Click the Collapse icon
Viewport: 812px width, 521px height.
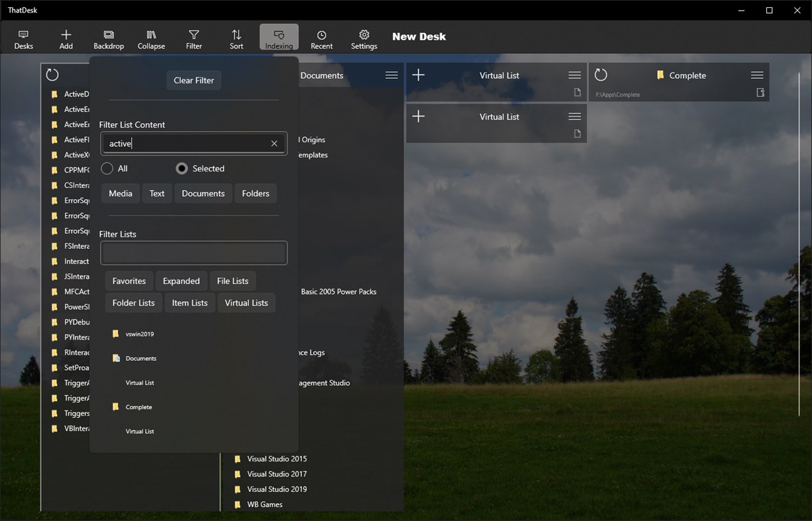(x=151, y=37)
